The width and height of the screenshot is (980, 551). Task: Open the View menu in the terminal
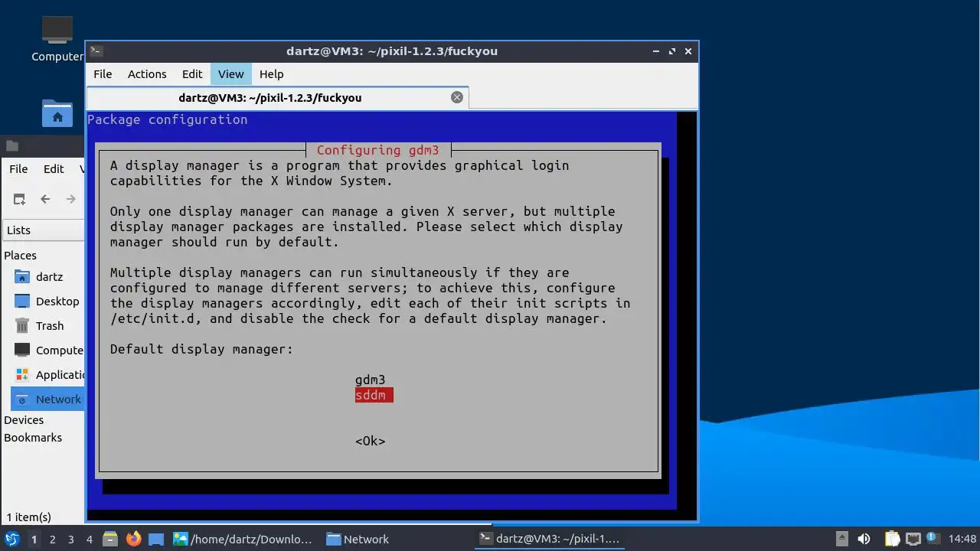(x=230, y=74)
